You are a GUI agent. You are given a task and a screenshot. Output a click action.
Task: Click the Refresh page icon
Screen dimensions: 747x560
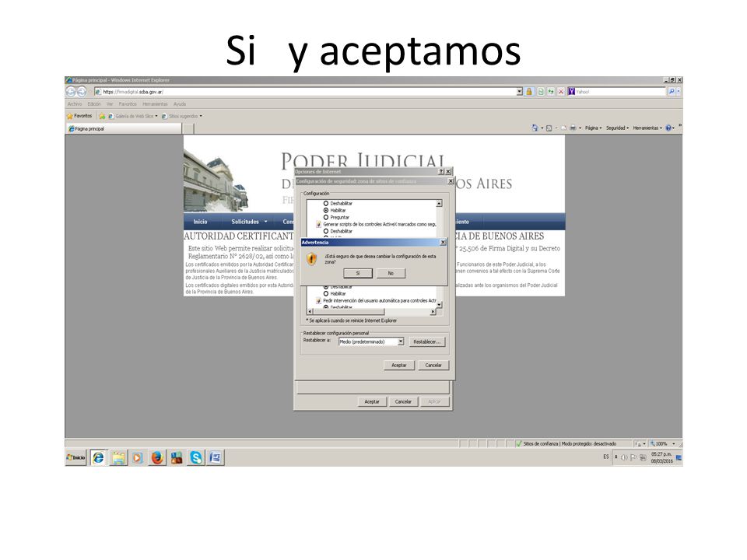[551, 92]
